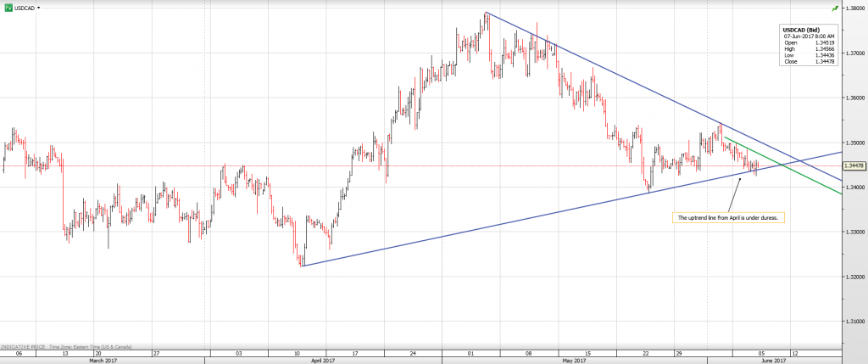
Task: Click the 1.32000 price level on axis
Action: (853, 277)
